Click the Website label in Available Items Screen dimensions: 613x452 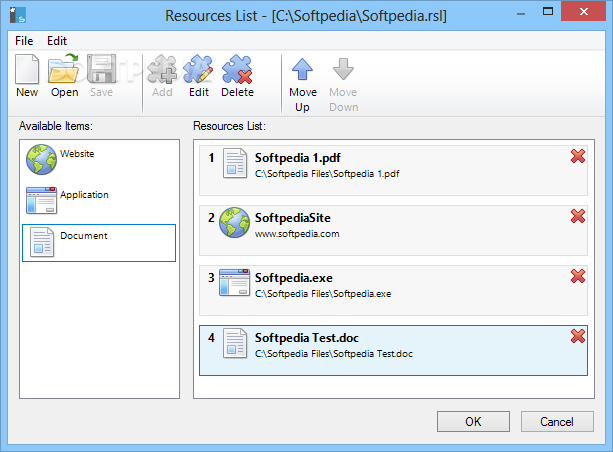pyautogui.click(x=77, y=154)
